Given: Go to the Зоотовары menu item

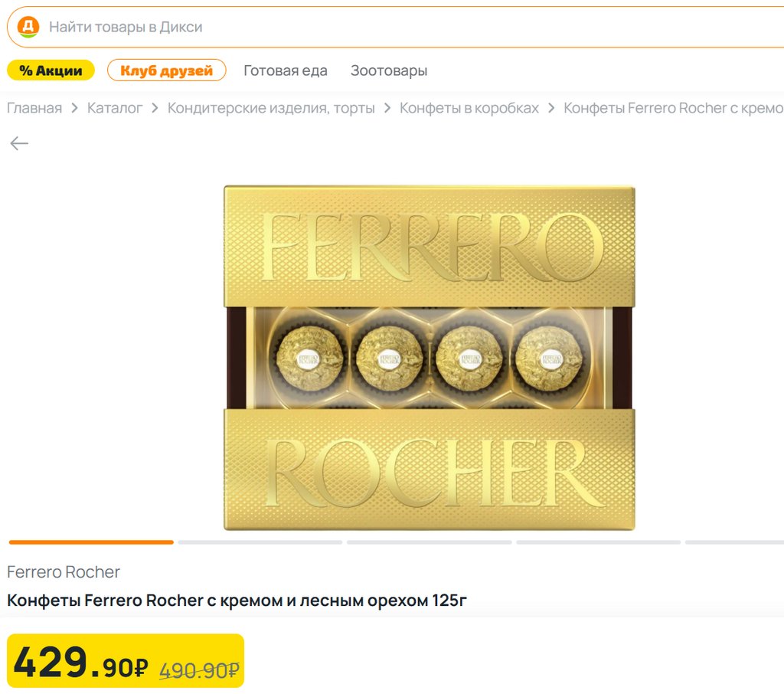Looking at the screenshot, I should click(389, 70).
